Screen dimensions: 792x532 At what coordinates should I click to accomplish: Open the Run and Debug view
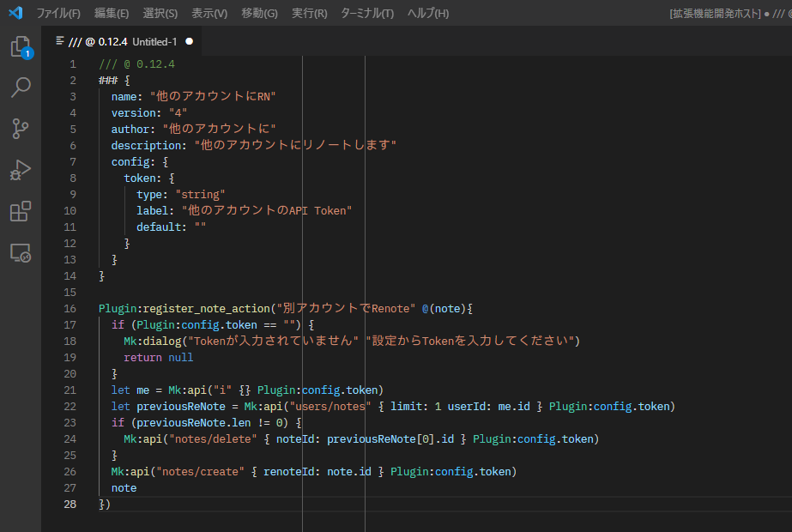21,170
